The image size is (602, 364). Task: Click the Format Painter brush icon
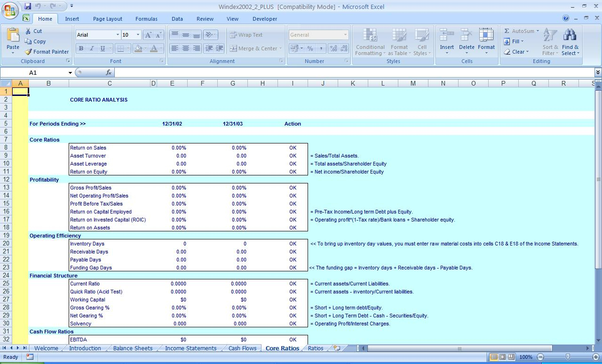(x=29, y=52)
